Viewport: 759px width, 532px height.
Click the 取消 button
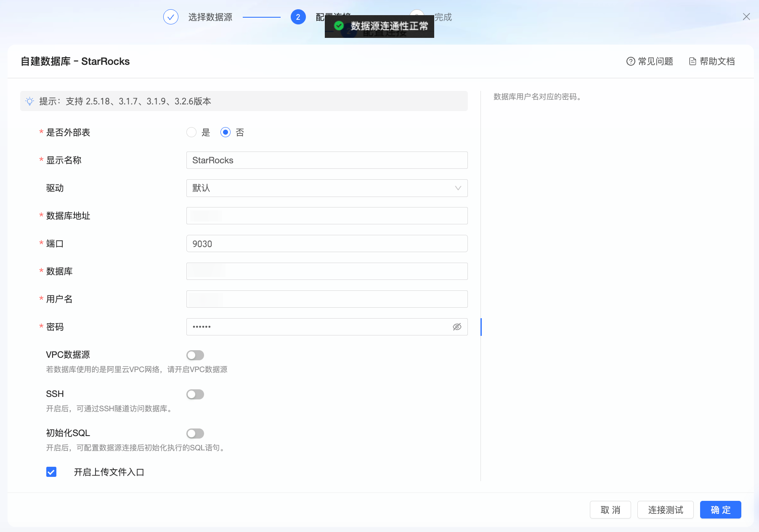[x=610, y=510]
